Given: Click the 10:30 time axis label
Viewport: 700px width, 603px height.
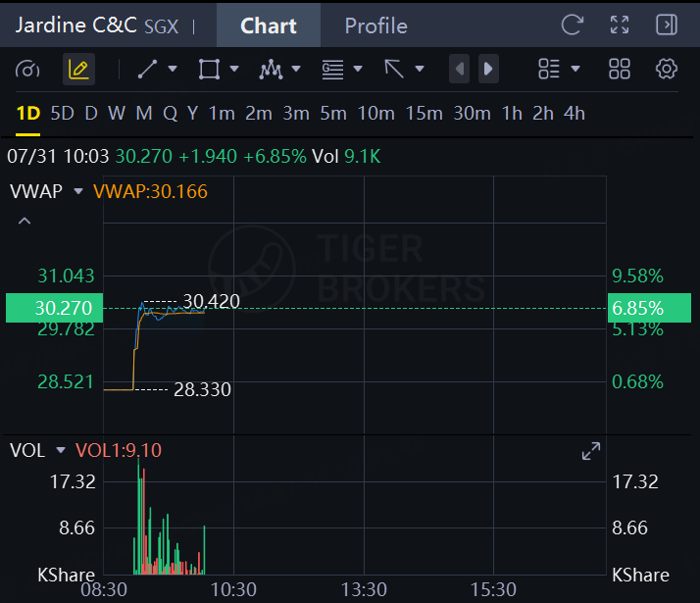Looking at the screenshot, I should pos(233,589).
